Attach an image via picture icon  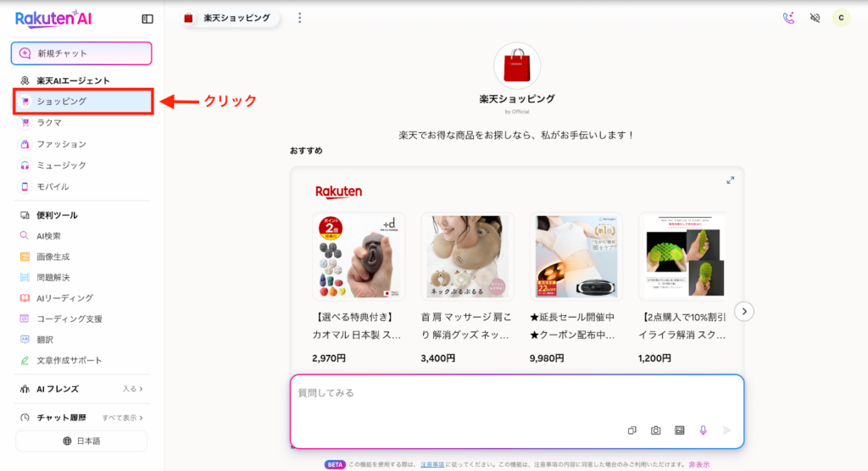(679, 430)
